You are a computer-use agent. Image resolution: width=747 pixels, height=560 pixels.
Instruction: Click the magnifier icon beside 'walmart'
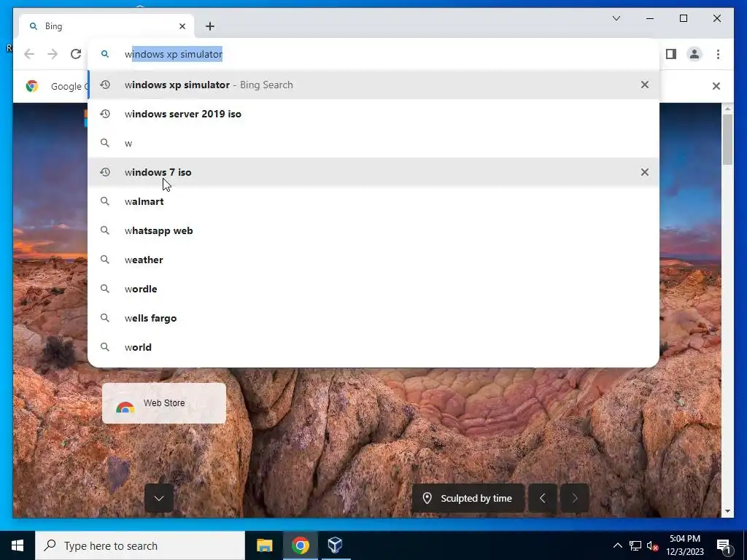(x=105, y=201)
